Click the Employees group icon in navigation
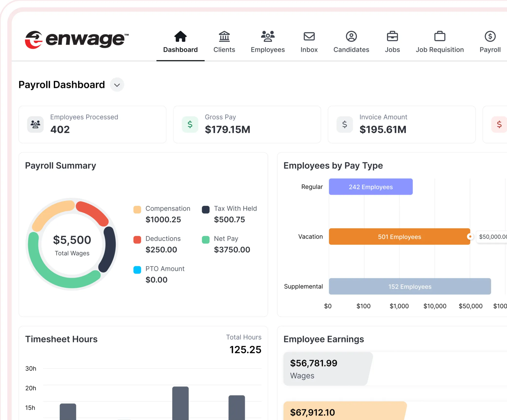Viewport: 507px width, 420px height. [x=268, y=37]
